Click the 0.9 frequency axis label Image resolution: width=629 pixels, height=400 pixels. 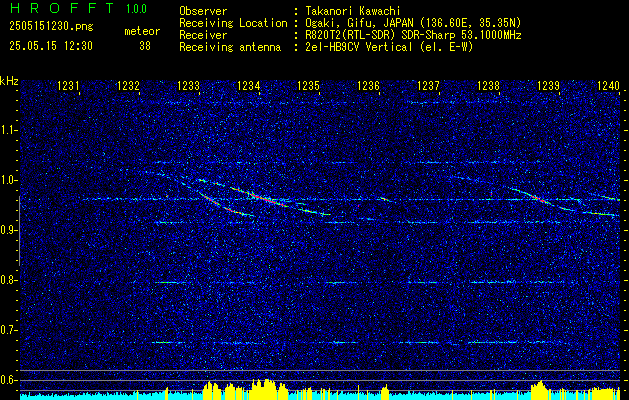click(x=7, y=230)
